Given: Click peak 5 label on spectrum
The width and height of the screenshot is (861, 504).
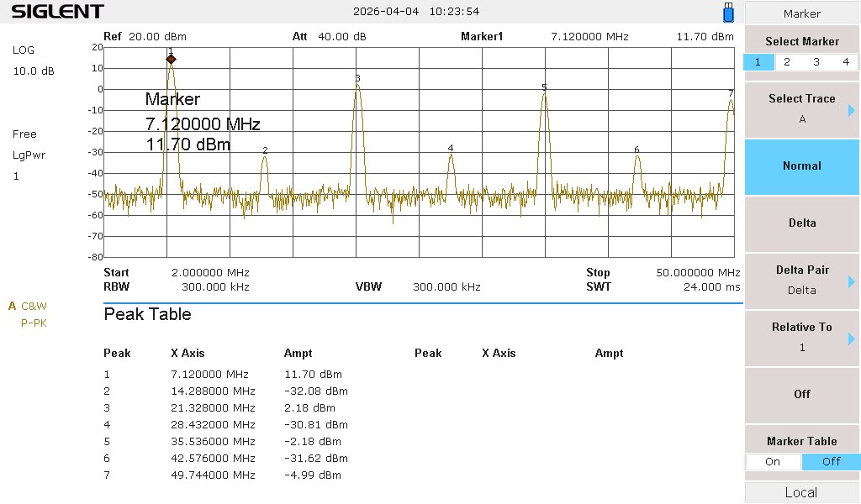Looking at the screenshot, I should click(x=544, y=87).
